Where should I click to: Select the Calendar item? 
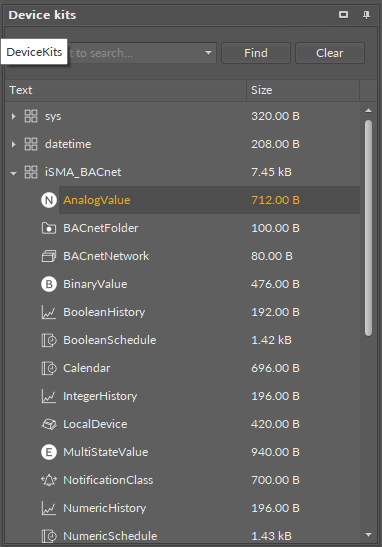[87, 368]
